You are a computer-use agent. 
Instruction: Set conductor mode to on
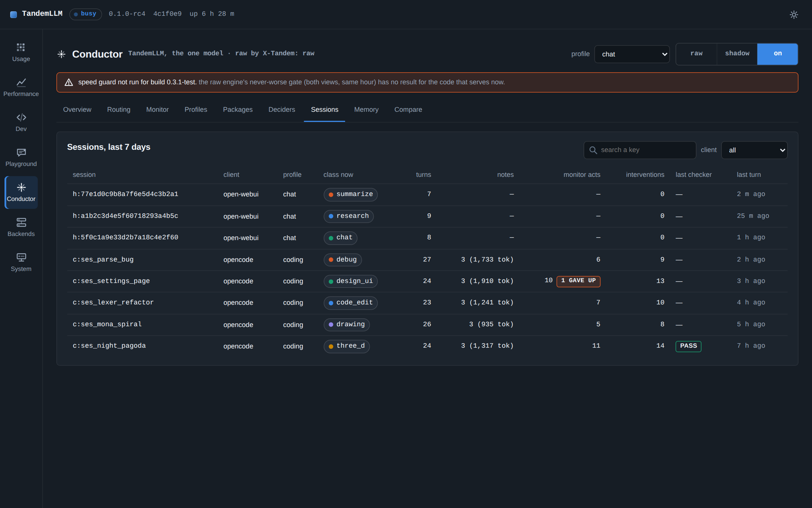[777, 54]
